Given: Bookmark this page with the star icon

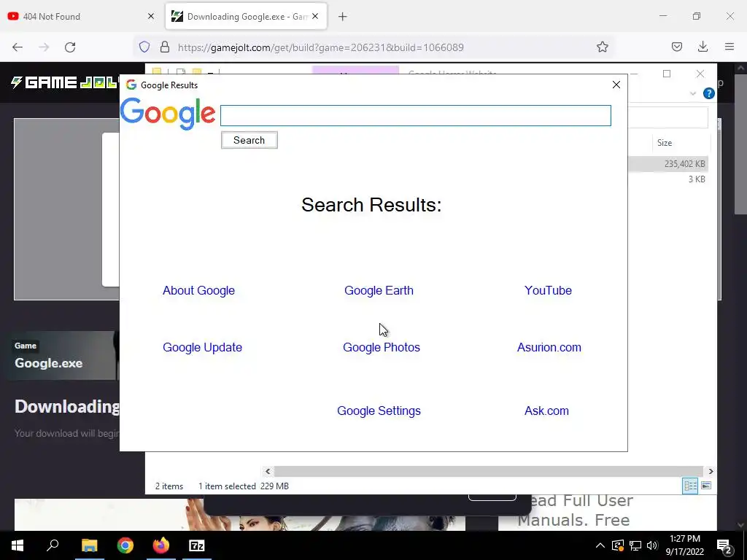Looking at the screenshot, I should 602,47.
